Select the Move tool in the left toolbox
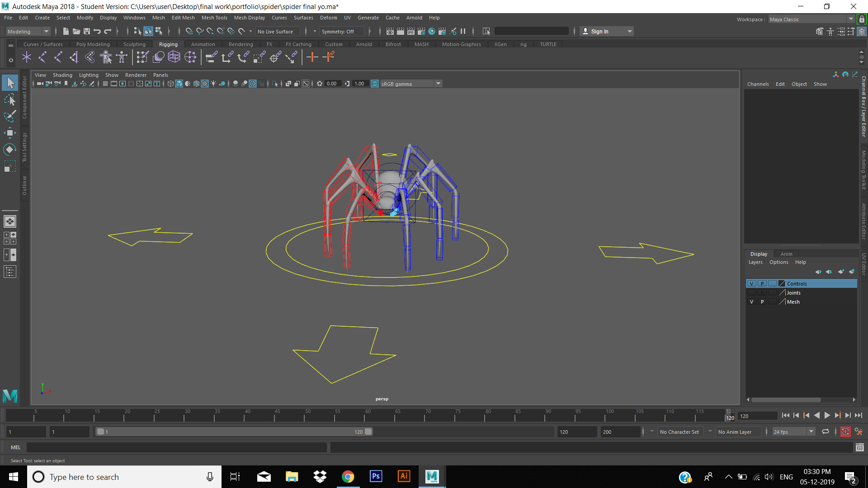Screen dimensions: 868x488 9,132
